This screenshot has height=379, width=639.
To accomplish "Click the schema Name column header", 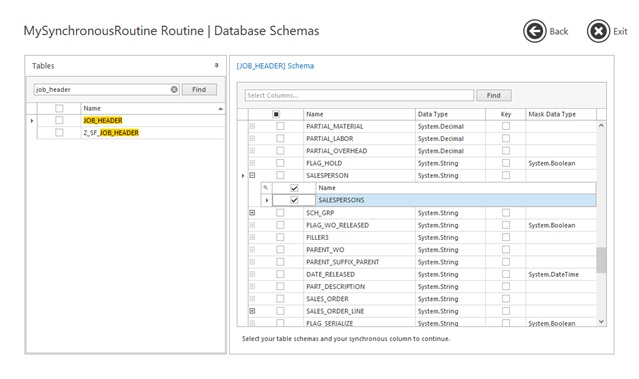I will 359,114.
